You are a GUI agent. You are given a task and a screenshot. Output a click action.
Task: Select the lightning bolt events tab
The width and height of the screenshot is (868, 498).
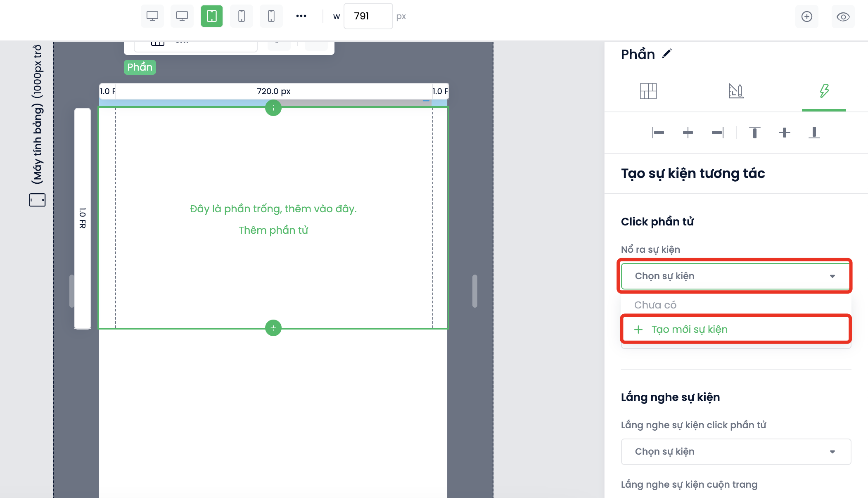tap(824, 91)
